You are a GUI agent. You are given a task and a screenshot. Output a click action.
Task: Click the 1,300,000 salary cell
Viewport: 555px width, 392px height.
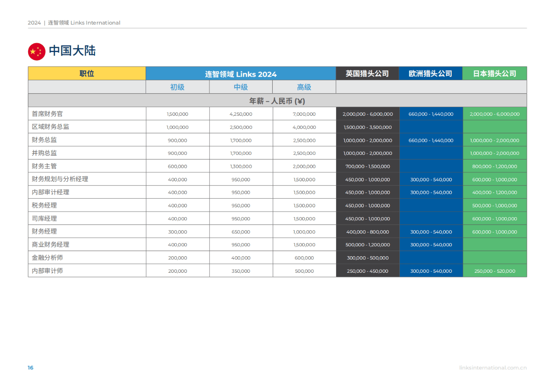click(241, 167)
